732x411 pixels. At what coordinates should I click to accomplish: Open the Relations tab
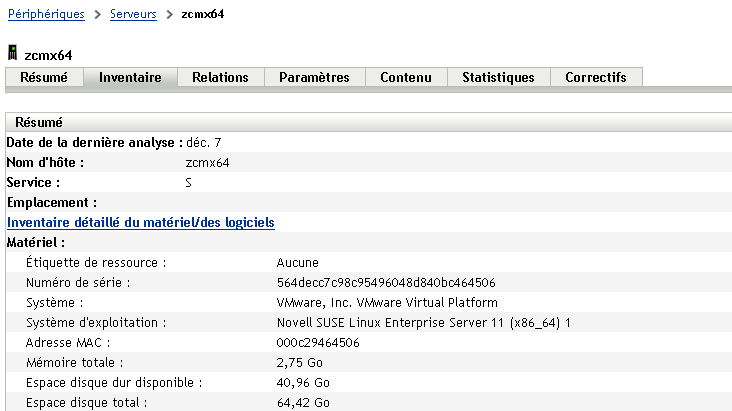pos(220,77)
